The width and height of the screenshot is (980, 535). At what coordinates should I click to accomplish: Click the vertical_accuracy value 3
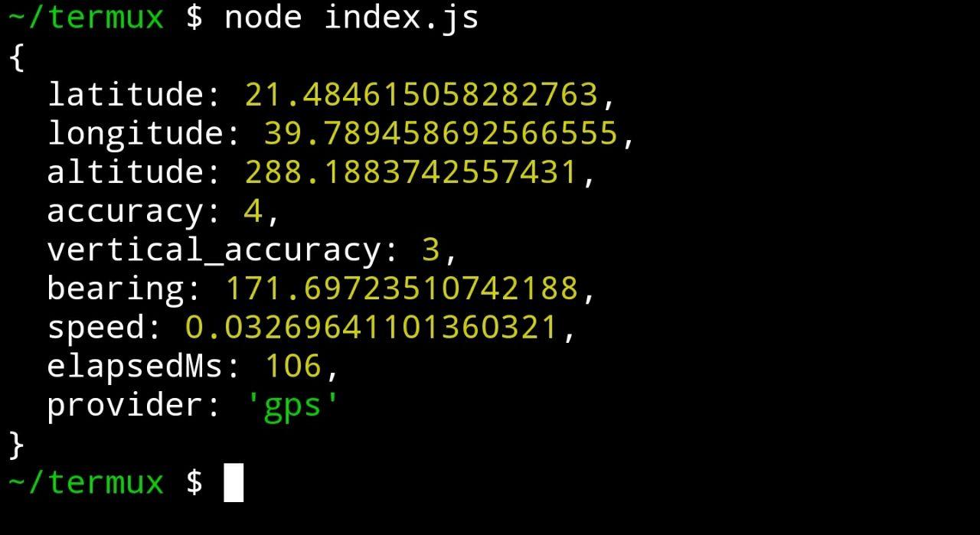click(431, 250)
